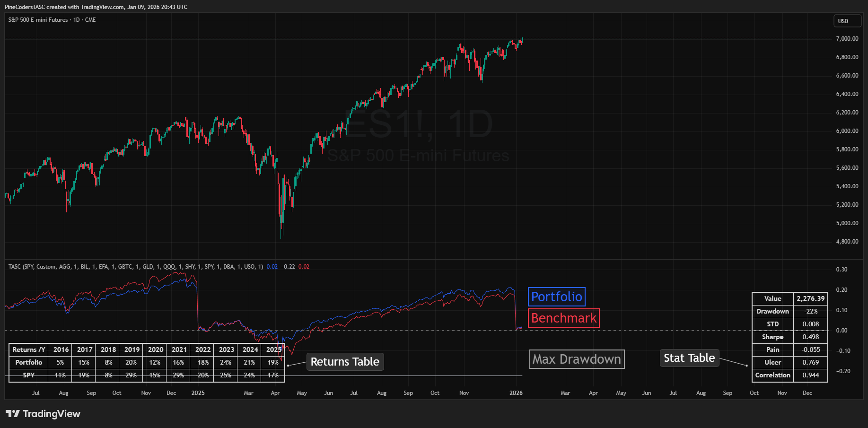The height and width of the screenshot is (428, 868).
Task: Click the 7,000.00 price axis label
Action: point(847,39)
